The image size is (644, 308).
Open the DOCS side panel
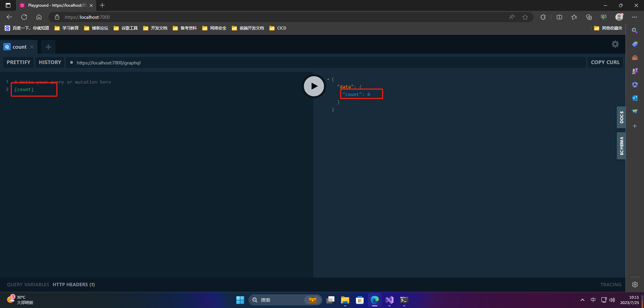pos(621,117)
